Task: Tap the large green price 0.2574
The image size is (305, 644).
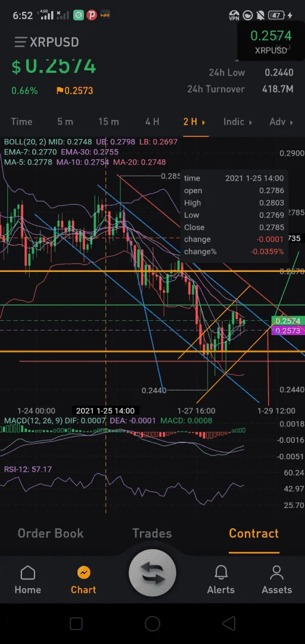Action: pos(54,67)
